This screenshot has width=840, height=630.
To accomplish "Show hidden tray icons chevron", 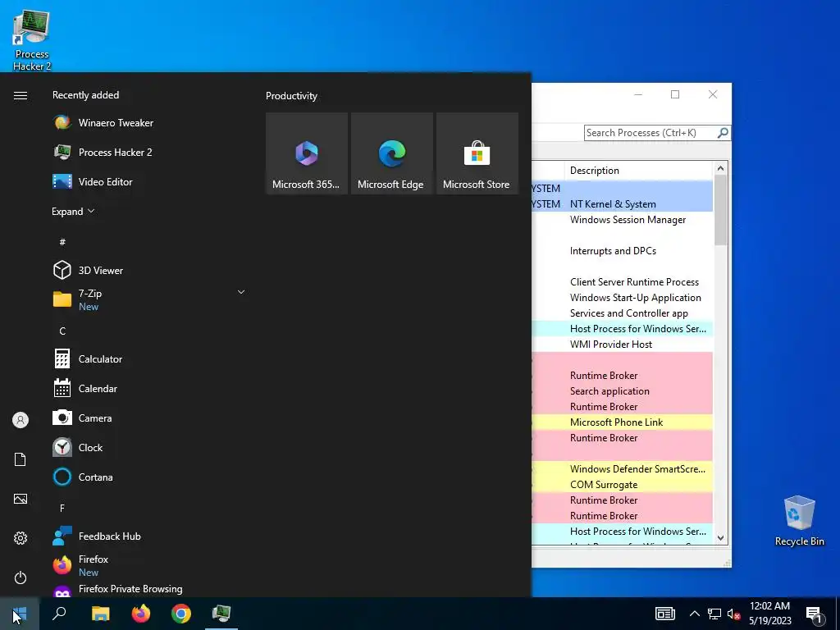I will point(694,614).
